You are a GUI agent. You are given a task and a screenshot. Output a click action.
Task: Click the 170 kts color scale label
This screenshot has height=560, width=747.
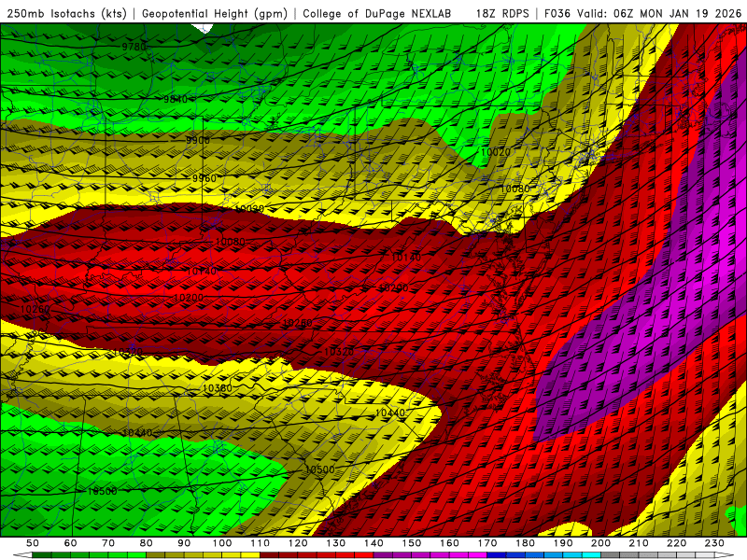point(487,543)
